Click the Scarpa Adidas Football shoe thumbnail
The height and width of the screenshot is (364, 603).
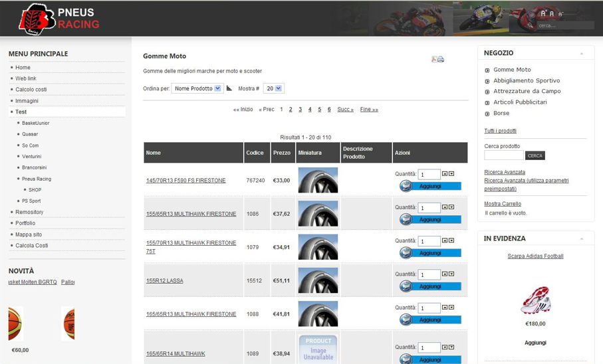(x=535, y=300)
